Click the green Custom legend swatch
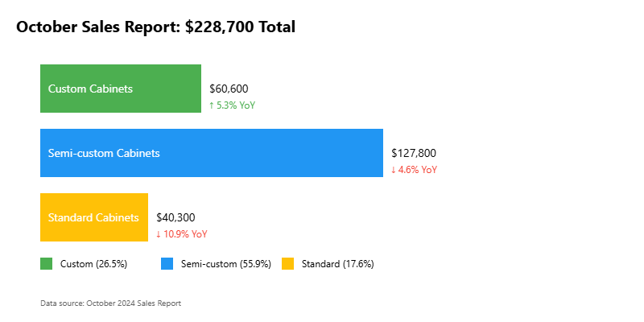The height and width of the screenshot is (322, 644). coord(46,263)
